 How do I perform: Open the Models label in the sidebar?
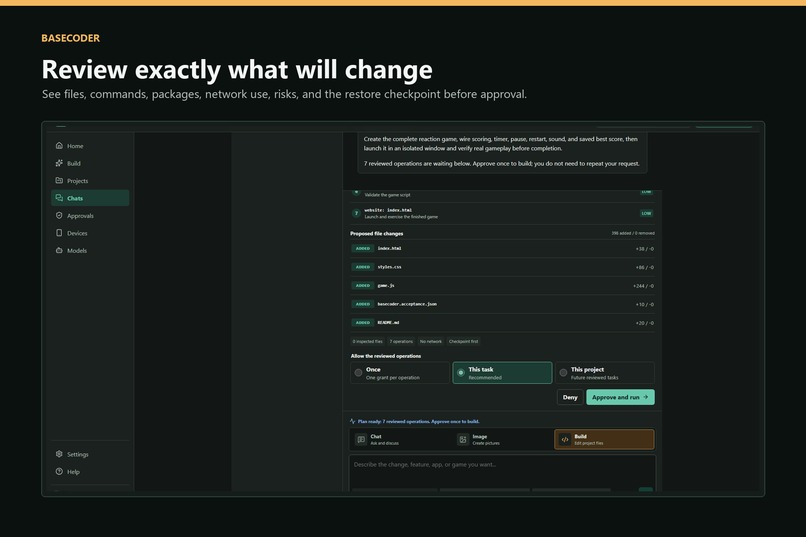[x=77, y=251]
